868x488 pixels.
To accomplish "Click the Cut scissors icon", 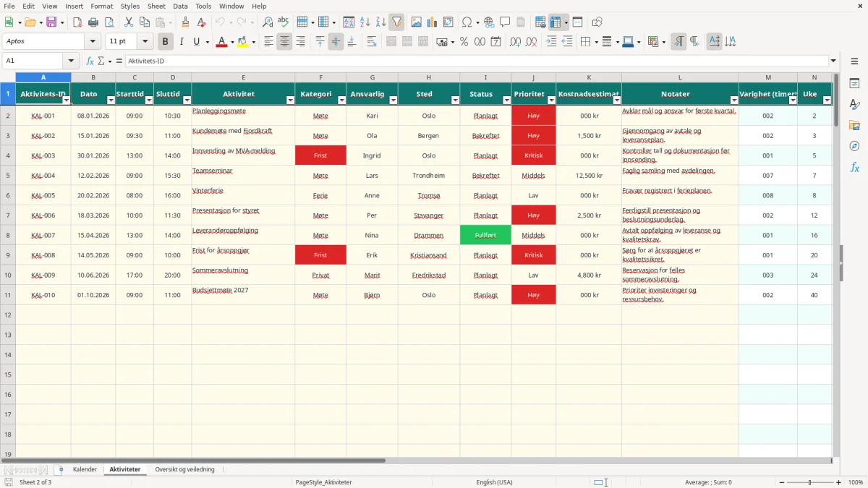I will (128, 22).
